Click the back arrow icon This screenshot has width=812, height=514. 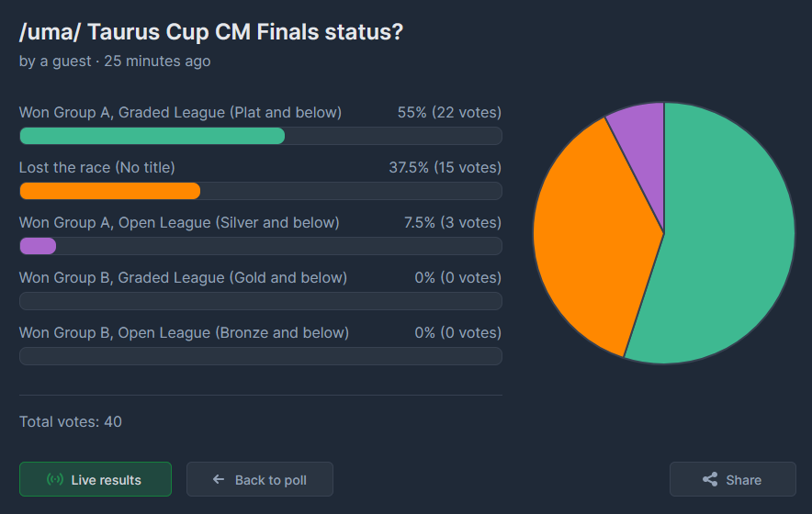tap(218, 480)
